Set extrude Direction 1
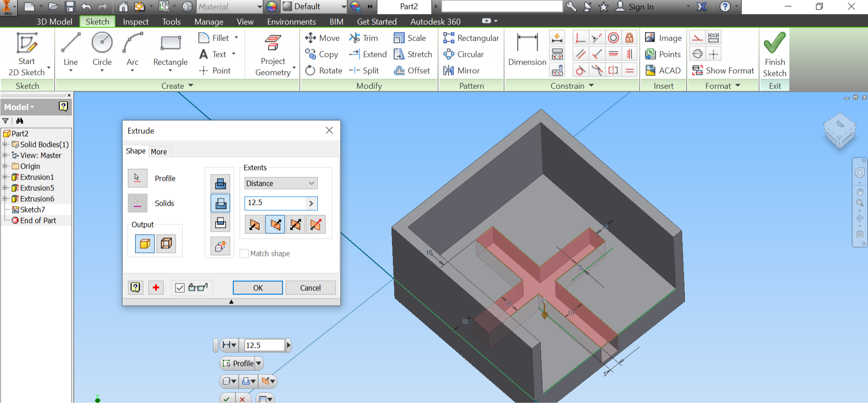Image resolution: width=868 pixels, height=403 pixels. coord(255,224)
